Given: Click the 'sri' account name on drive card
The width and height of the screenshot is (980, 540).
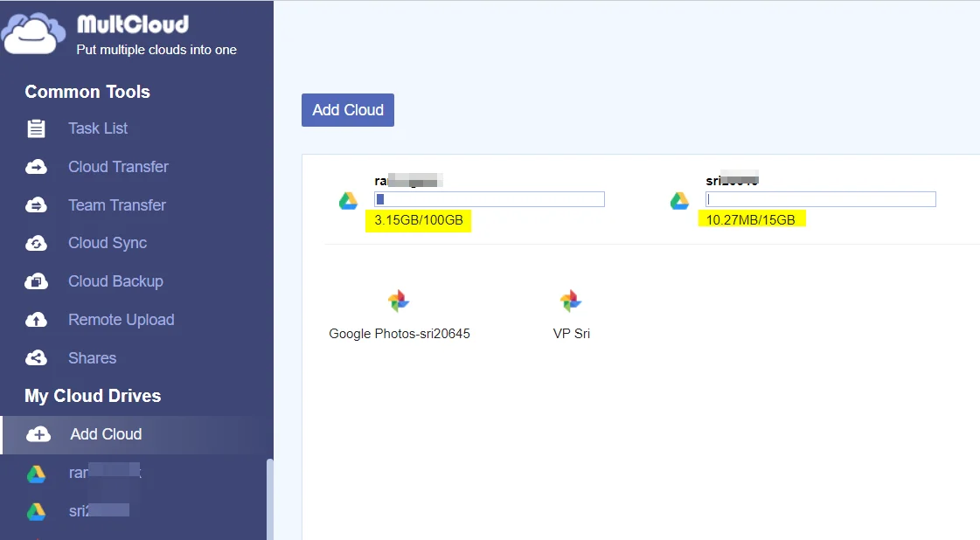Looking at the screenshot, I should click(732, 180).
